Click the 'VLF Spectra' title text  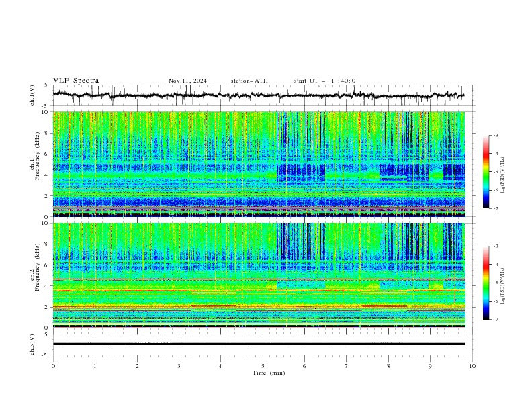tap(76, 81)
